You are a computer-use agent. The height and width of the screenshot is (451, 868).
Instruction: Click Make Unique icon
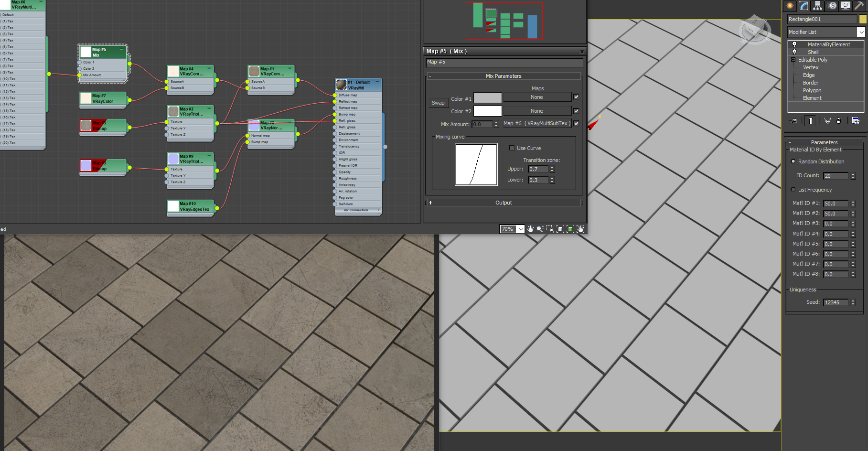click(x=827, y=121)
